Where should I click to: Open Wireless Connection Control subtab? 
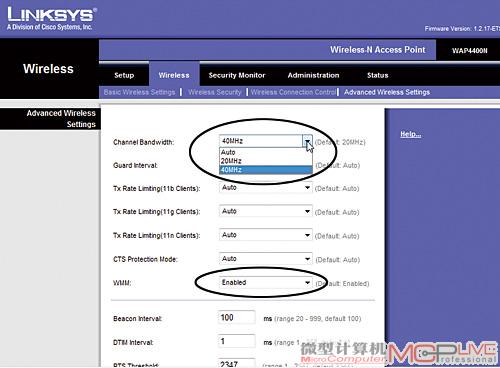(293, 92)
